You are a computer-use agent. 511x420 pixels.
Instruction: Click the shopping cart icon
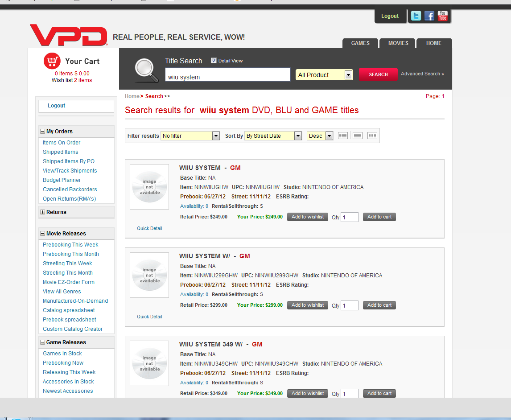point(52,61)
